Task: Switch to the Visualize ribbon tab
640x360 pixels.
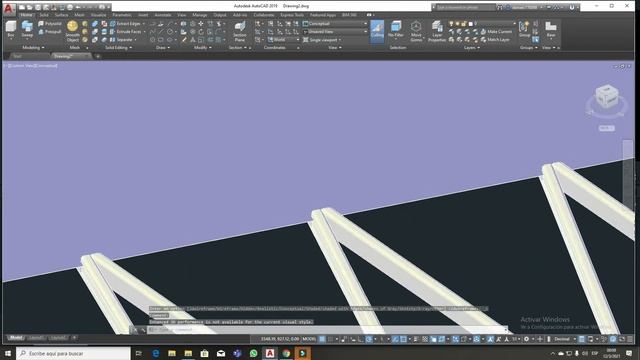Action: [x=98, y=15]
